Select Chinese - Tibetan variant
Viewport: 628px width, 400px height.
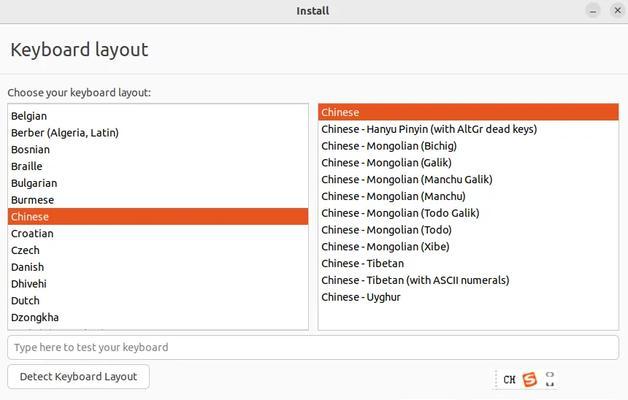tap(468, 263)
